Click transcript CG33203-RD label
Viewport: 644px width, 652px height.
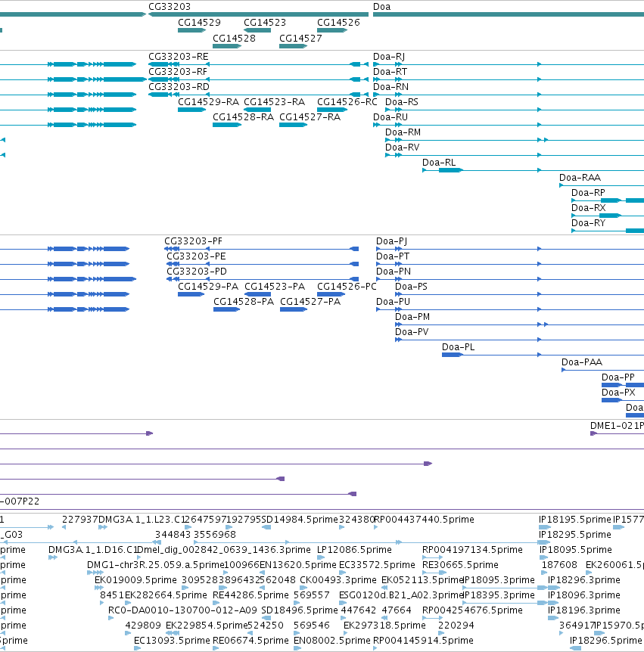[179, 86]
